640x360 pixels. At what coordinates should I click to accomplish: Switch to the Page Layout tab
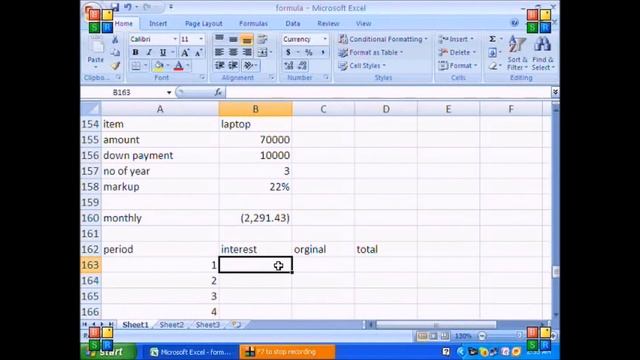[x=203, y=24]
